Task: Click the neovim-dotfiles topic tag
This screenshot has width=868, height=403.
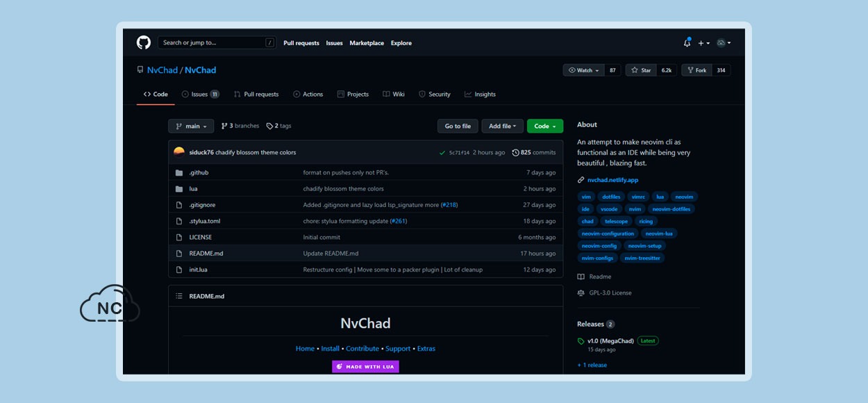Action: [671, 209]
